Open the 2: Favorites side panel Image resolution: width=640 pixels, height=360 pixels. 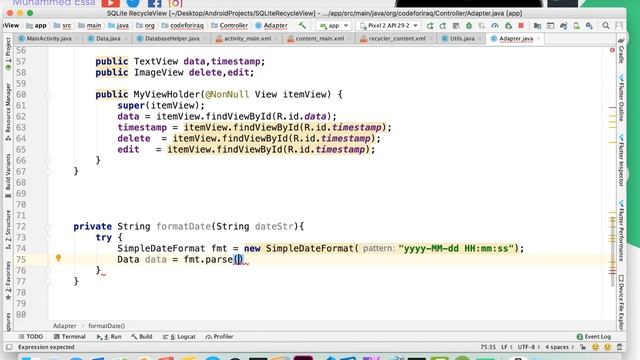(x=8, y=281)
